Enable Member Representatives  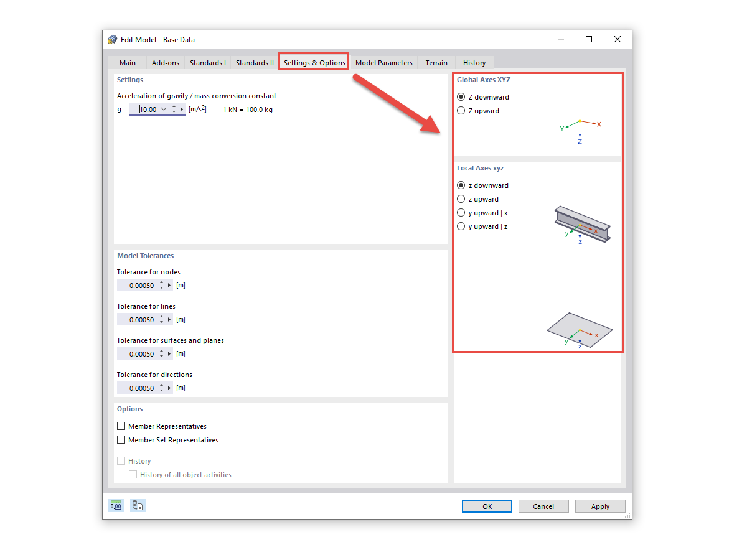[121, 426]
